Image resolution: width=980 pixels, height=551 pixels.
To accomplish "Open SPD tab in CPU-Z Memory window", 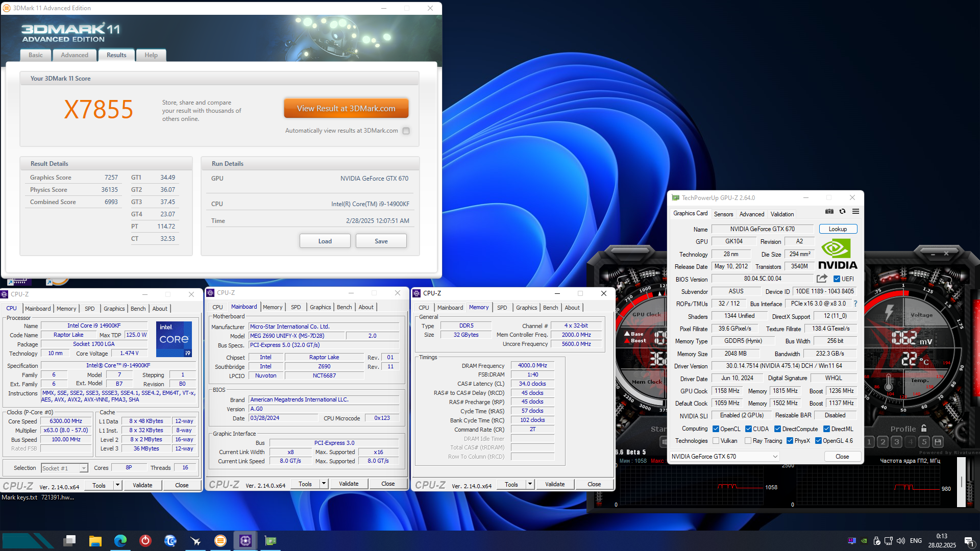I will coord(502,308).
